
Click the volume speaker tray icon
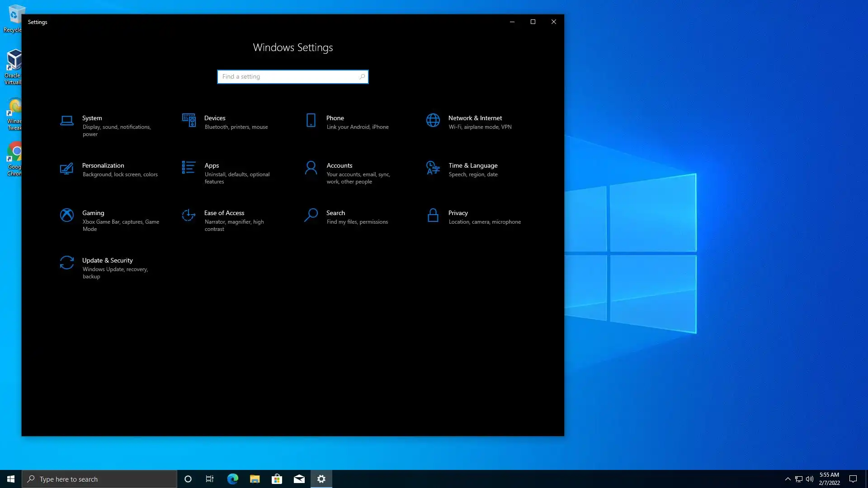click(810, 479)
